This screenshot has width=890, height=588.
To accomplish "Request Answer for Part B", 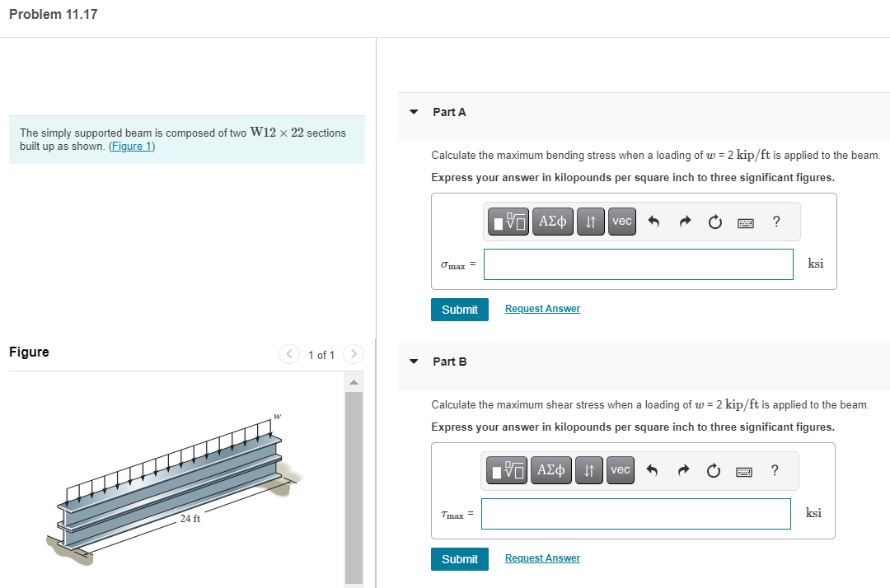I will [542, 558].
